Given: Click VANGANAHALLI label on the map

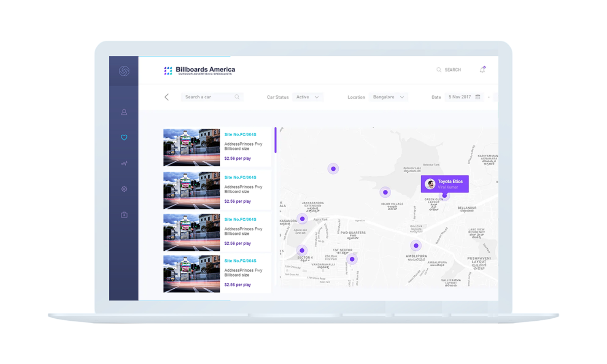Looking at the screenshot, I should (x=323, y=265).
